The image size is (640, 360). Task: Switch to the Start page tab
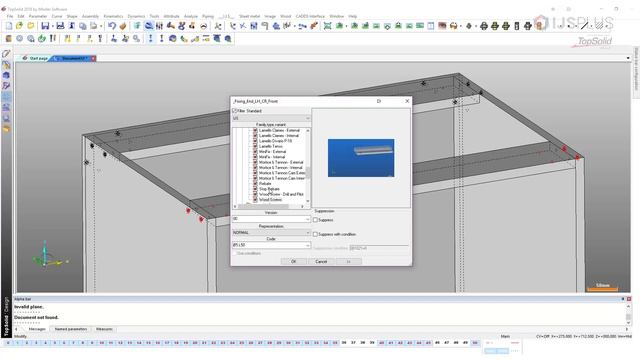(x=36, y=58)
